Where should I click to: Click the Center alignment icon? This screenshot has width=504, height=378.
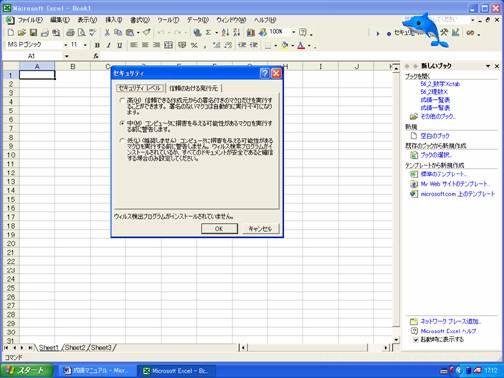(145, 45)
